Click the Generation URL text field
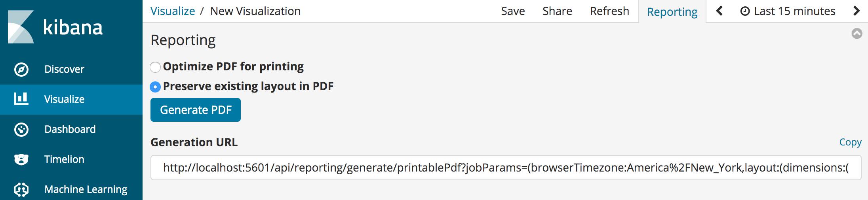The height and width of the screenshot is (200, 868). coord(506,168)
